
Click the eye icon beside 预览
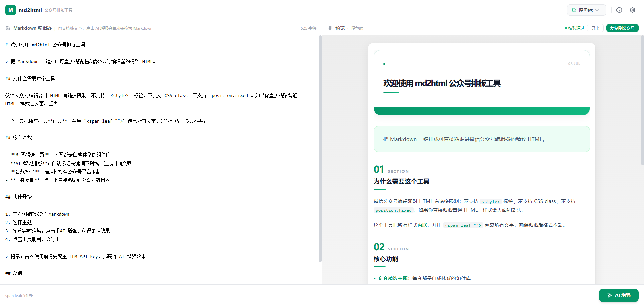(330, 28)
